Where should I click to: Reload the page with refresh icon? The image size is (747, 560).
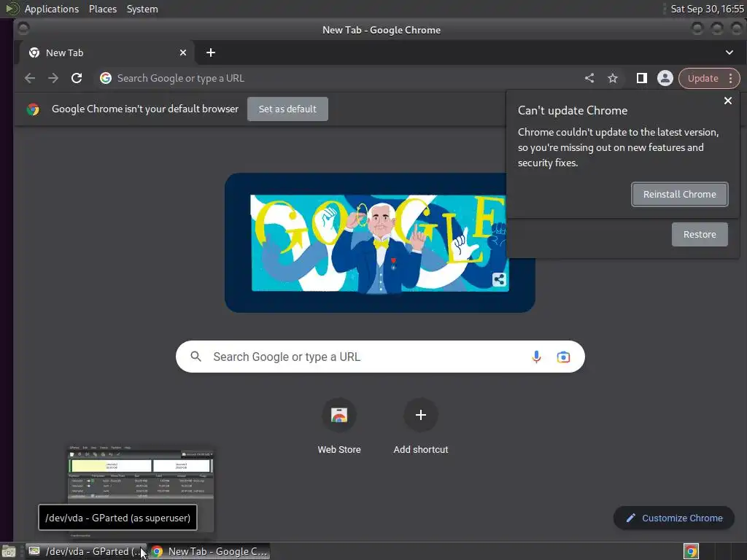click(76, 78)
